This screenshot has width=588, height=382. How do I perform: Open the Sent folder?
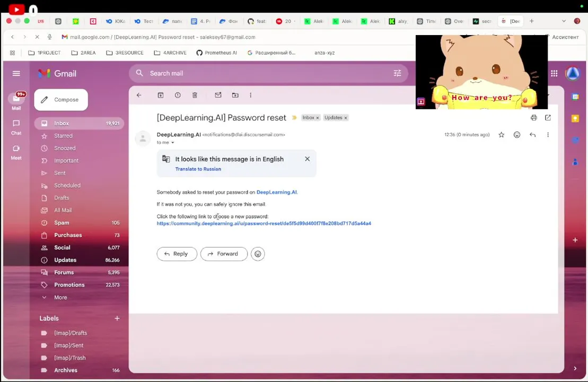79,173
